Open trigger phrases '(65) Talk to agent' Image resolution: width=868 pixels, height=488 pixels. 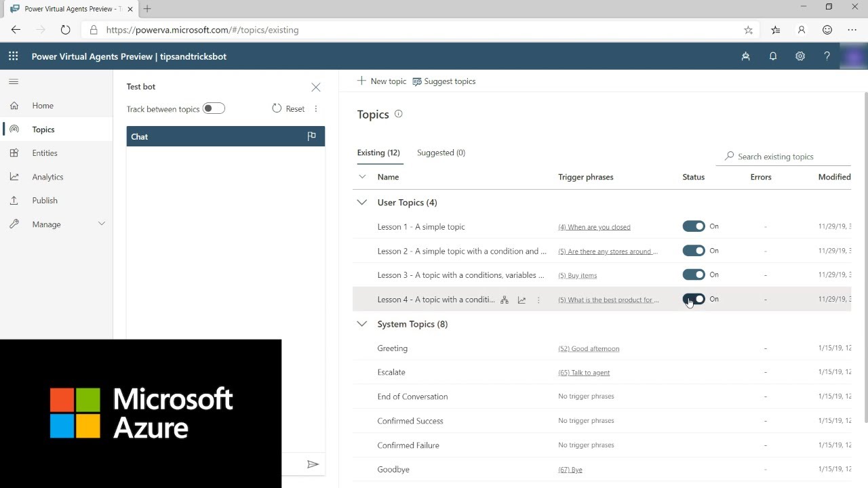tap(584, 373)
